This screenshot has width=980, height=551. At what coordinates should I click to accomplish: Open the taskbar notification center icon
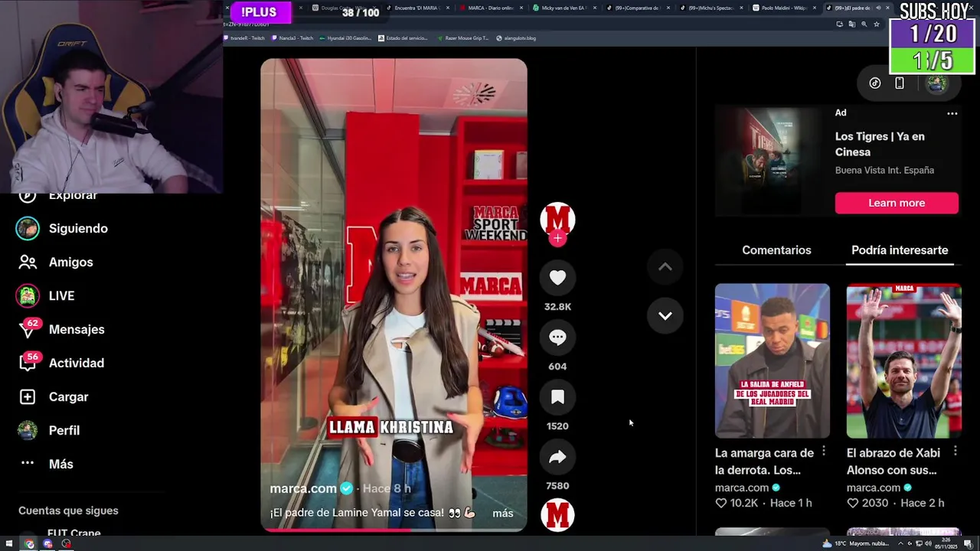click(968, 544)
